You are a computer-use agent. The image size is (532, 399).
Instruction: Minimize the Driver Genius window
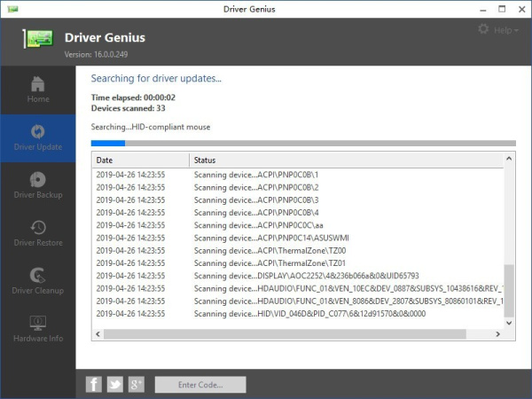(483, 10)
